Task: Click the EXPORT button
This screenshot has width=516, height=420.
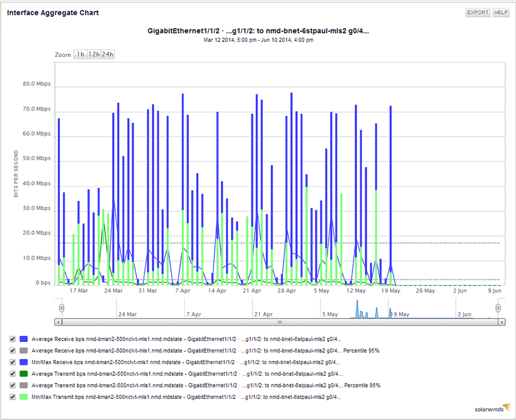Action: tap(477, 12)
